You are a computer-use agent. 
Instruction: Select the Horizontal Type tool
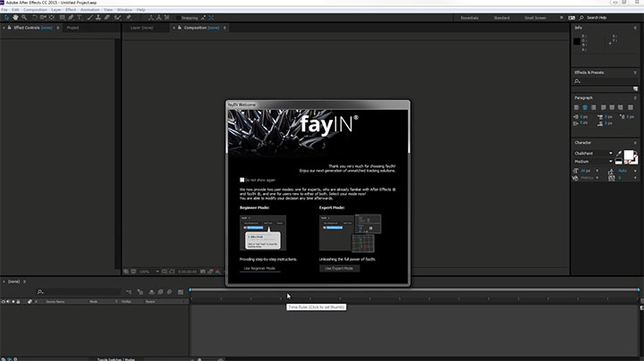click(x=80, y=18)
